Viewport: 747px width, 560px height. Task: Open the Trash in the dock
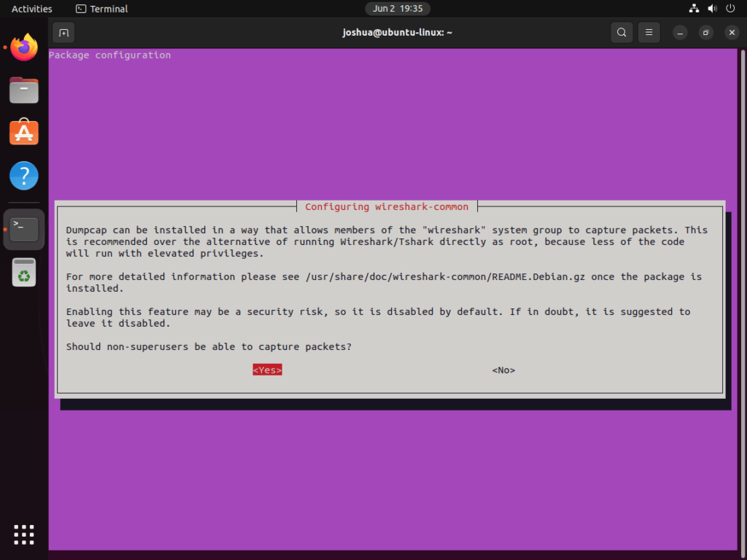(x=24, y=273)
